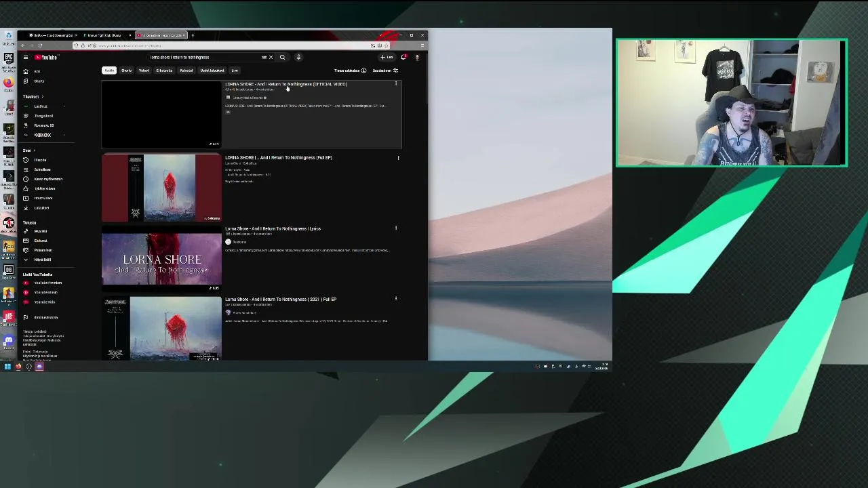Image resolution: width=868 pixels, height=488 pixels.
Task: Open Firefox from the taskbar
Action: 18,367
